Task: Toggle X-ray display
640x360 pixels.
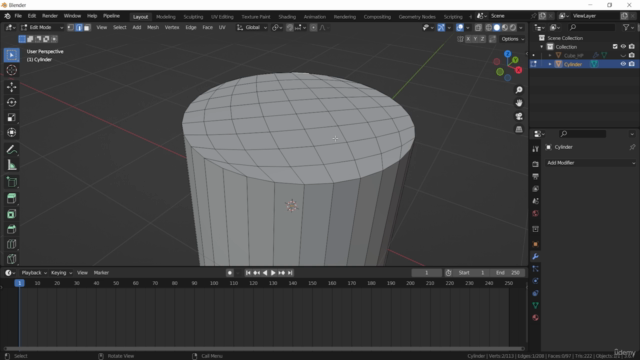Action: [x=478, y=27]
